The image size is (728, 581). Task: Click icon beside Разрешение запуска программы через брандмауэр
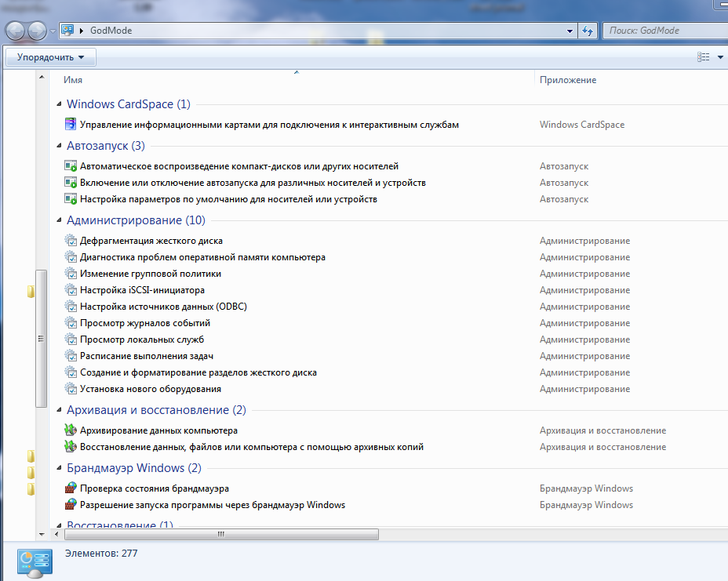(x=70, y=505)
